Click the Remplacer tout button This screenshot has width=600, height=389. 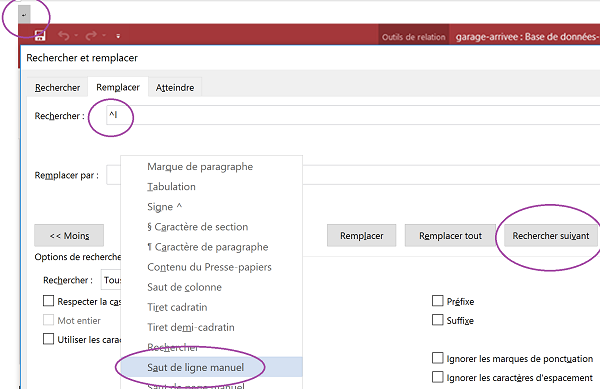click(x=450, y=236)
